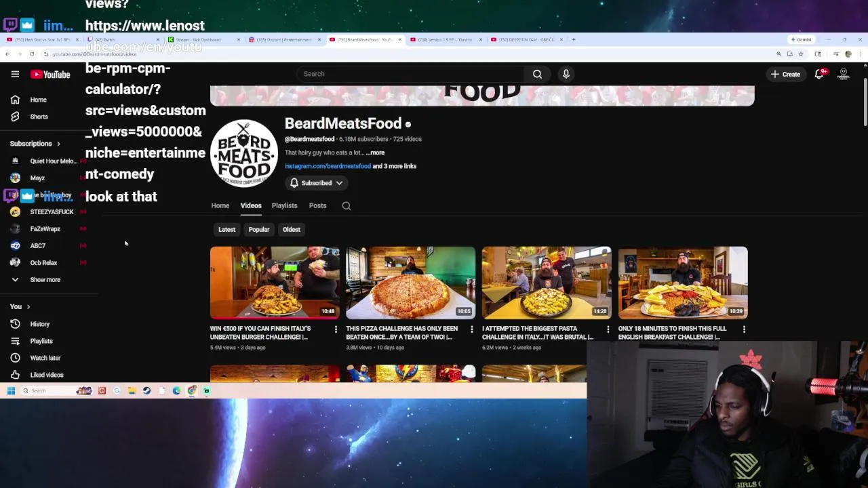Screen dimensions: 868x488
Task: Expand the channel description with ...more
Action: pyautogui.click(x=375, y=152)
